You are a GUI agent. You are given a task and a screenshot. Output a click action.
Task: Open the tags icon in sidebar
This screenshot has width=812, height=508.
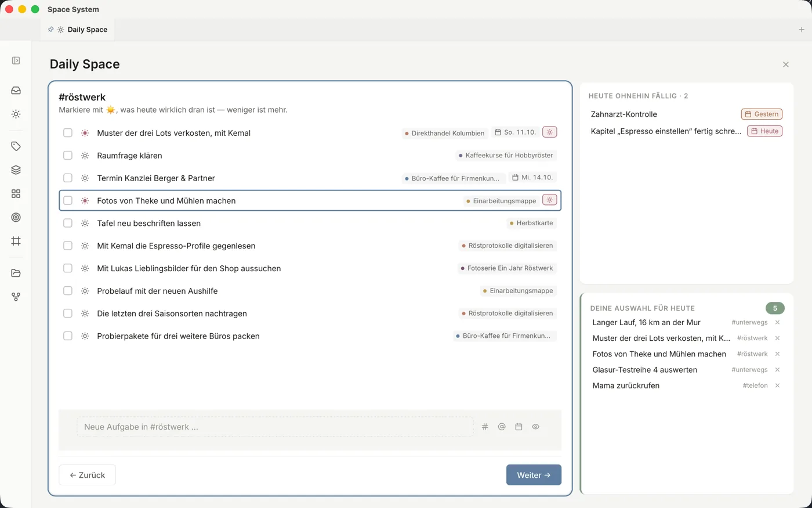pyautogui.click(x=16, y=146)
